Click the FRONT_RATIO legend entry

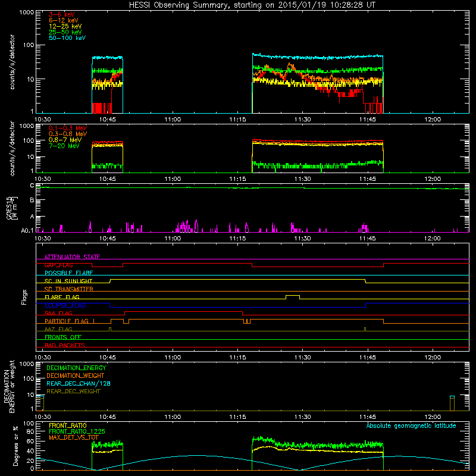click(68, 425)
